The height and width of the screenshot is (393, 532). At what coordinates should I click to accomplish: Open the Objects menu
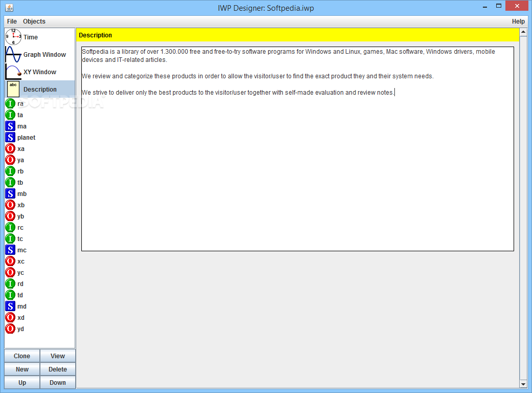[34, 21]
